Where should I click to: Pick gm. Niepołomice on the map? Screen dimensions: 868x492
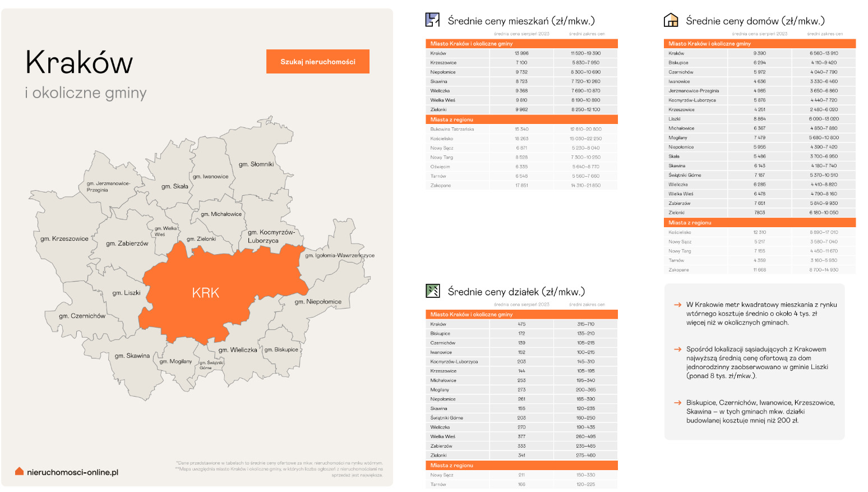pos(318,301)
